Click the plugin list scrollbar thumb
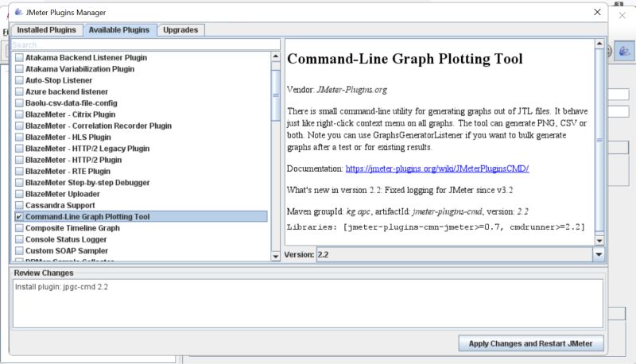This screenshot has height=364, width=636. [x=275, y=95]
